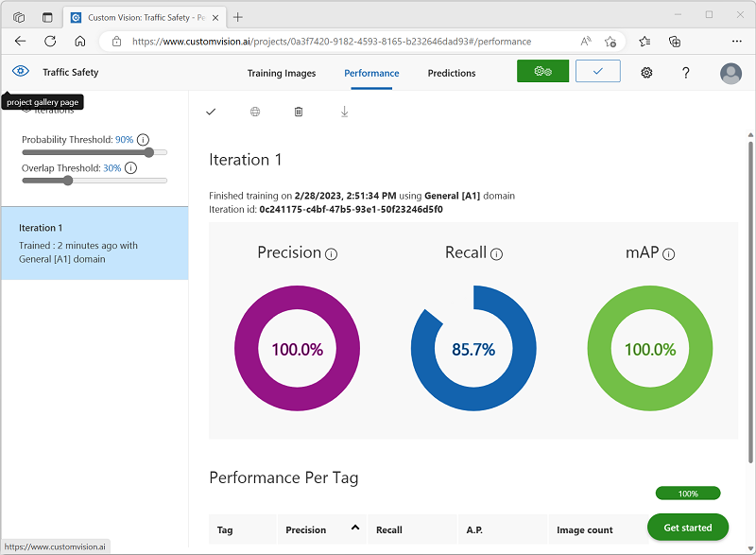Click the info icon next to mAP
Screen dimensions: 756x555
coord(669,253)
